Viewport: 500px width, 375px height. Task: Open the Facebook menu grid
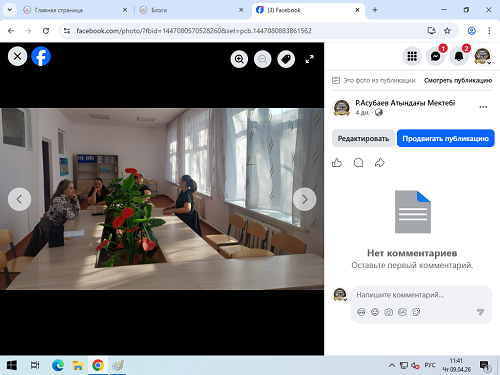click(x=412, y=56)
